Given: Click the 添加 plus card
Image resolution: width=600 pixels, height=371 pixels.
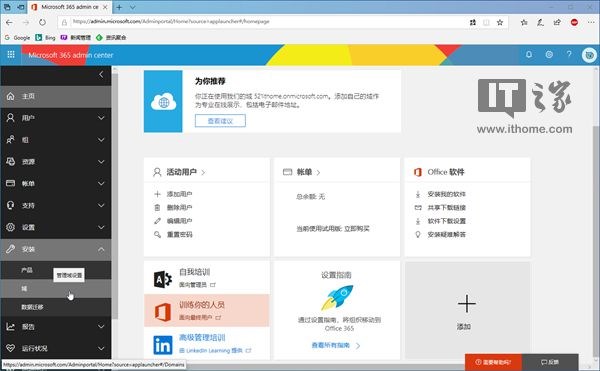Looking at the screenshot, I should click(467, 310).
